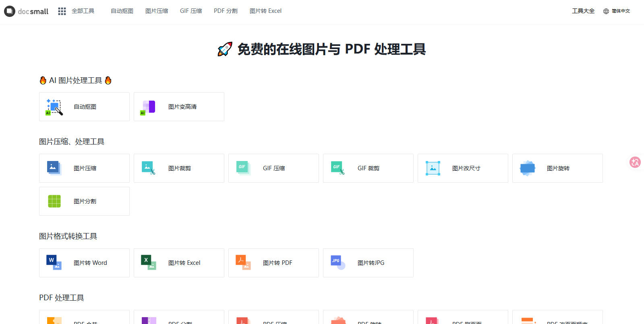The height and width of the screenshot is (324, 644).
Task: Select the 图片裁剪 tool card label
Action: [x=180, y=168]
